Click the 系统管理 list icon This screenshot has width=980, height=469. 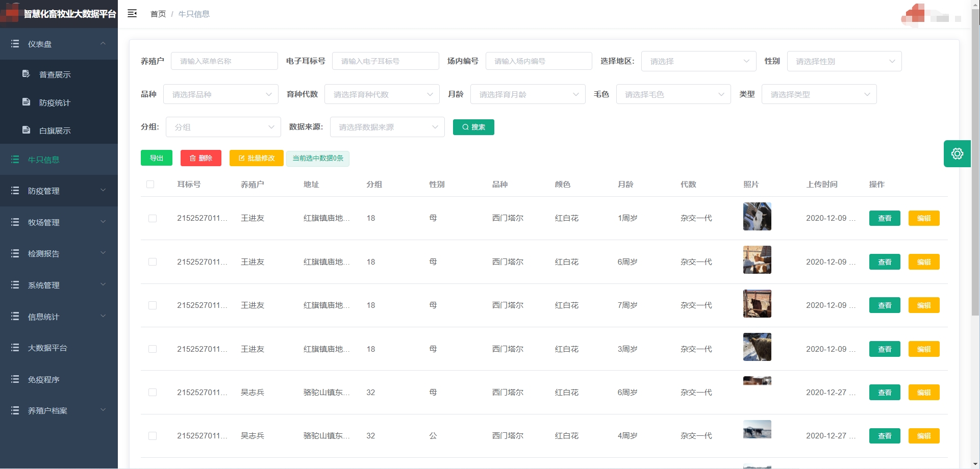coord(15,285)
